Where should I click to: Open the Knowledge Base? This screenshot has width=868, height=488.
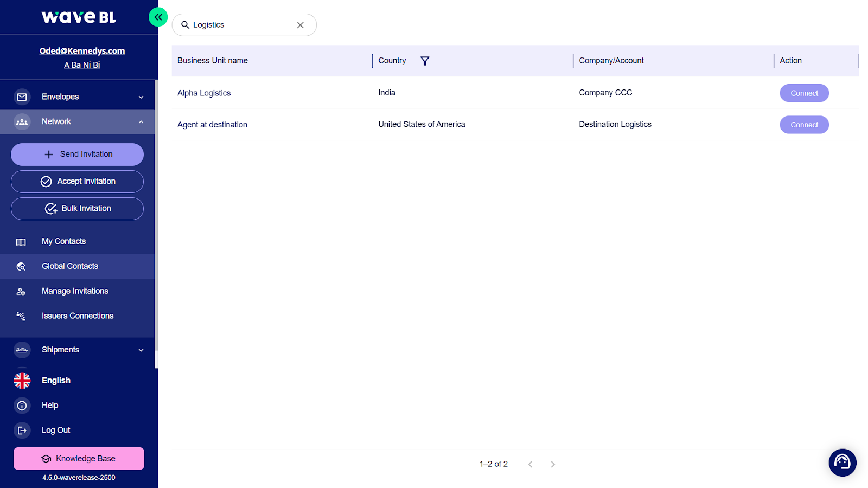(79, 459)
